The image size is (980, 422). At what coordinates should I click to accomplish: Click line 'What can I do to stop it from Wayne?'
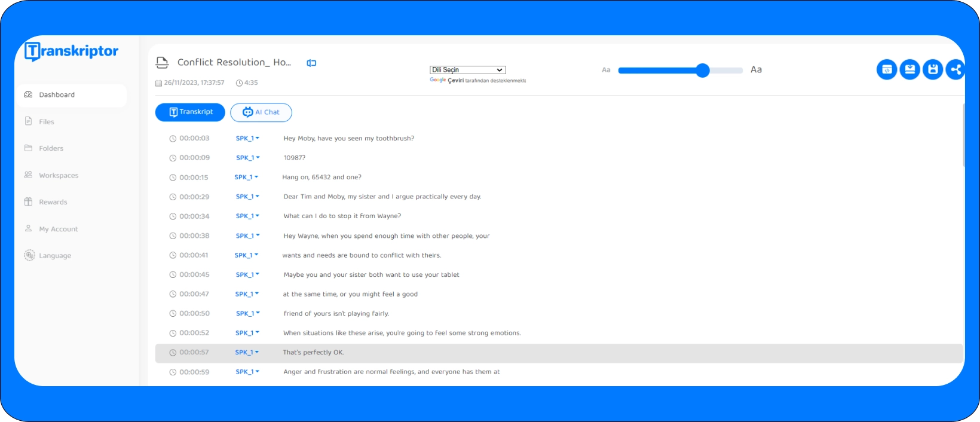point(342,216)
